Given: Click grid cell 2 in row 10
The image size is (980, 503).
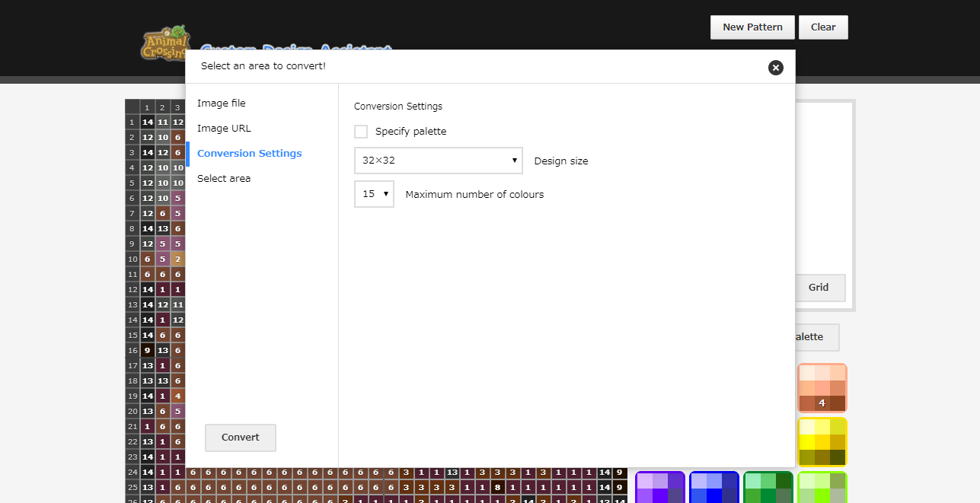Looking at the screenshot, I should (x=177, y=259).
